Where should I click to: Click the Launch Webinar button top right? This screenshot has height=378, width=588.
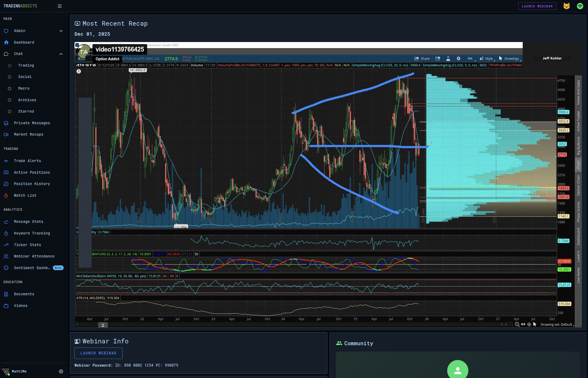click(x=537, y=6)
